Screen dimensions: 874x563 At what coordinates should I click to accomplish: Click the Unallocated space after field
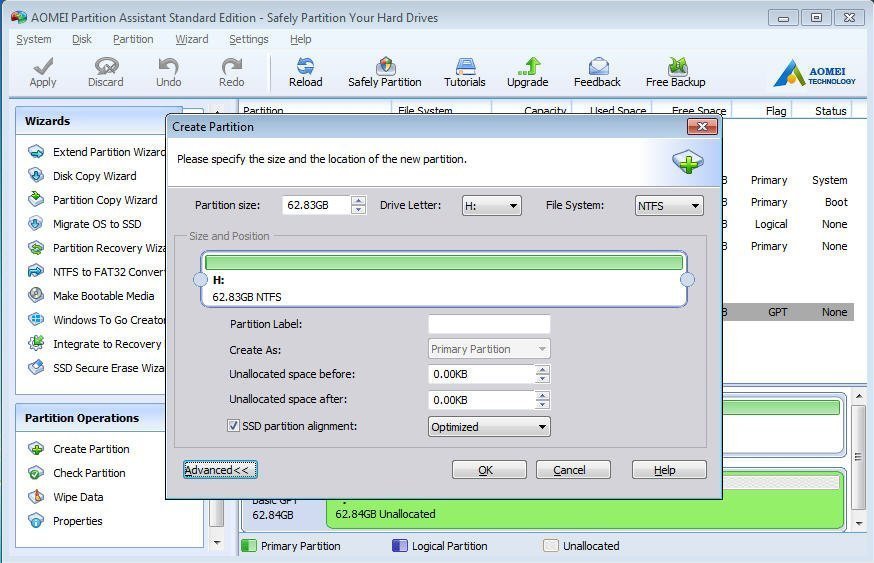[x=482, y=400]
